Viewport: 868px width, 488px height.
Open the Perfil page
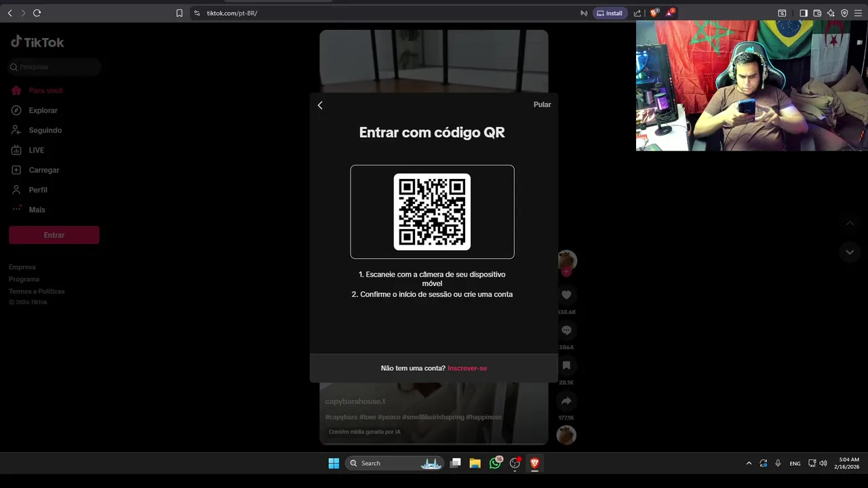[x=37, y=190]
